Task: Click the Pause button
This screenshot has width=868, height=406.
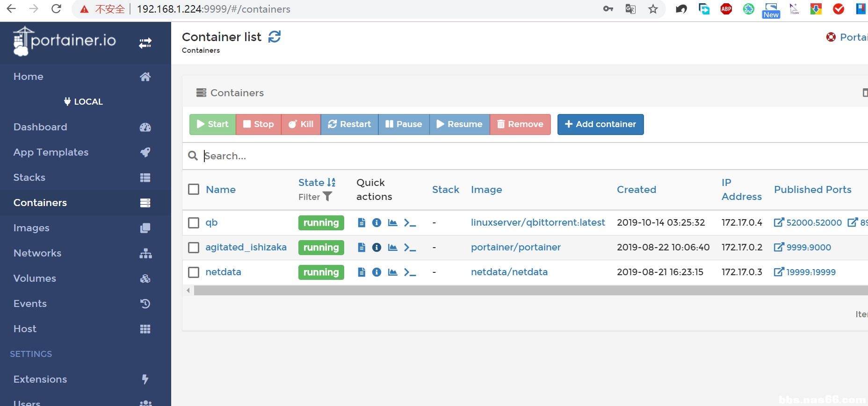Action: 404,124
